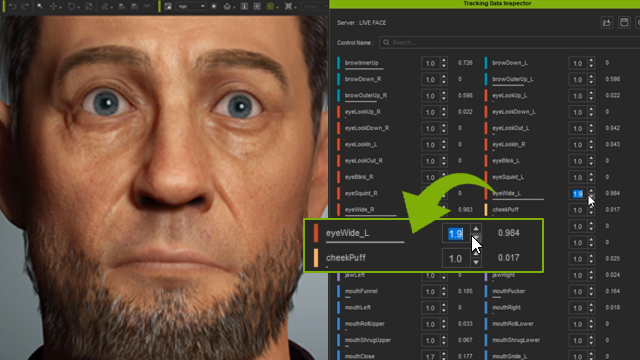Activate the Move tool in the toolbar

tap(53, 7)
